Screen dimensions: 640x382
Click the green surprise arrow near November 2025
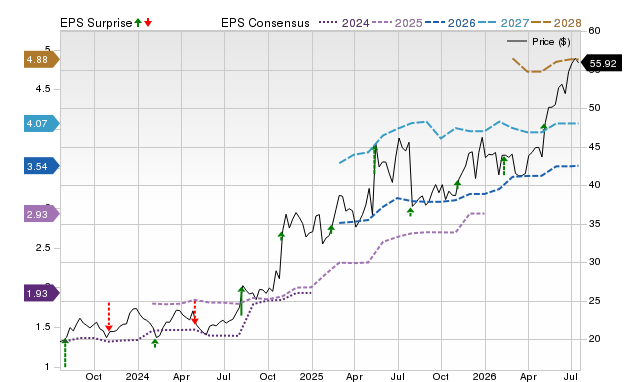[x=457, y=185]
